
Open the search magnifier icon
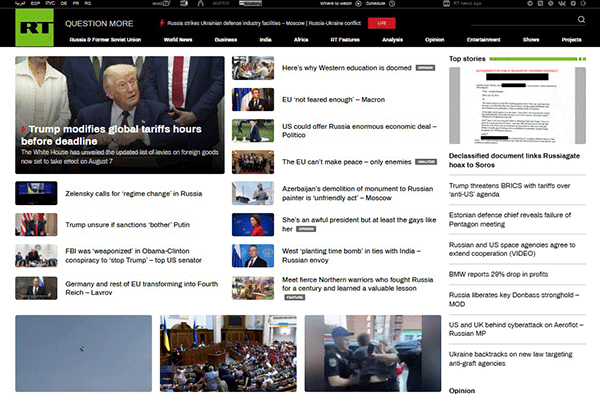point(581,19)
